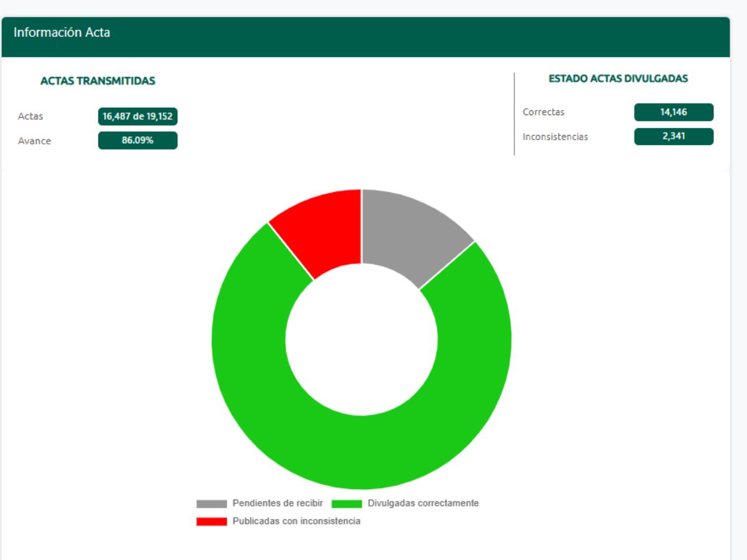Select the 2,341 Inconsistencias count badge

tap(674, 136)
